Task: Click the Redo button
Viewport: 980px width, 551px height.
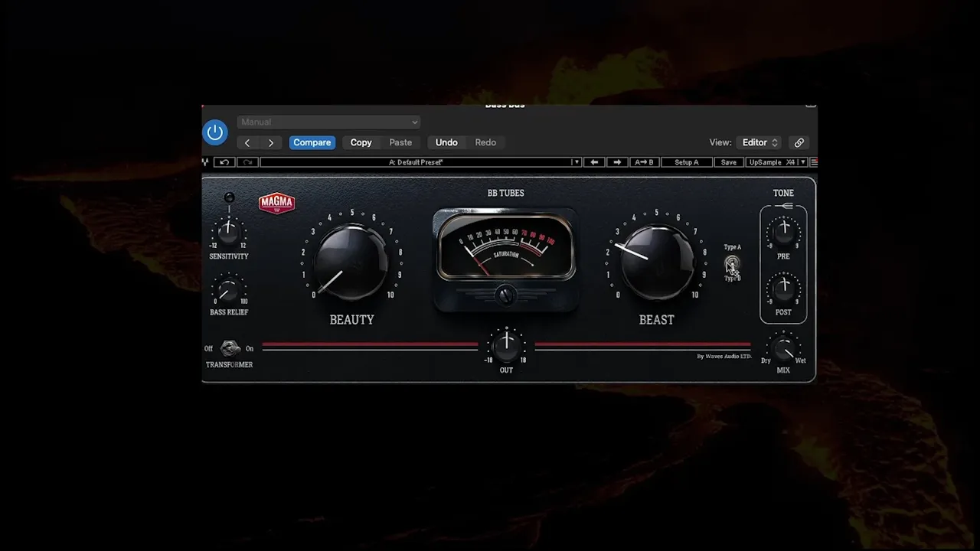Action: pos(485,142)
